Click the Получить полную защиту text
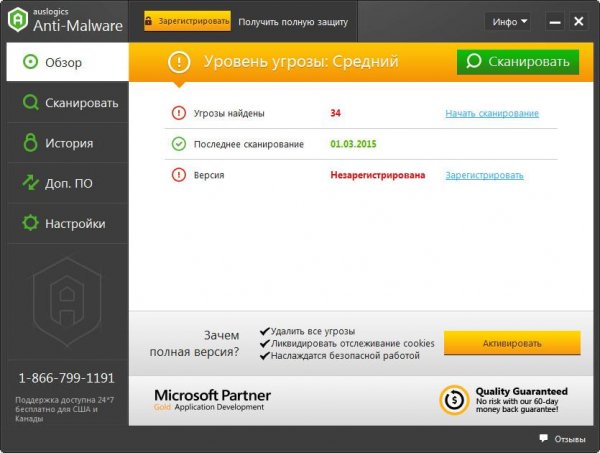Viewport: 600px width, 453px height. [x=293, y=22]
